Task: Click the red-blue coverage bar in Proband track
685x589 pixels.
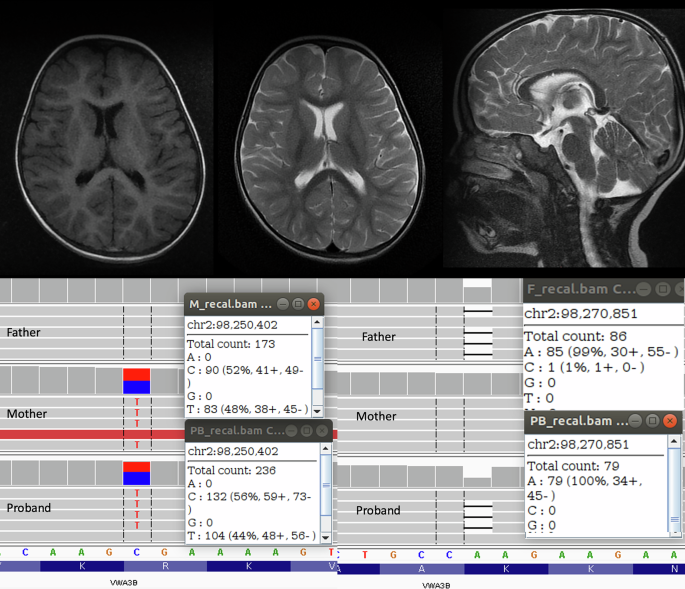Action: pyautogui.click(x=137, y=473)
